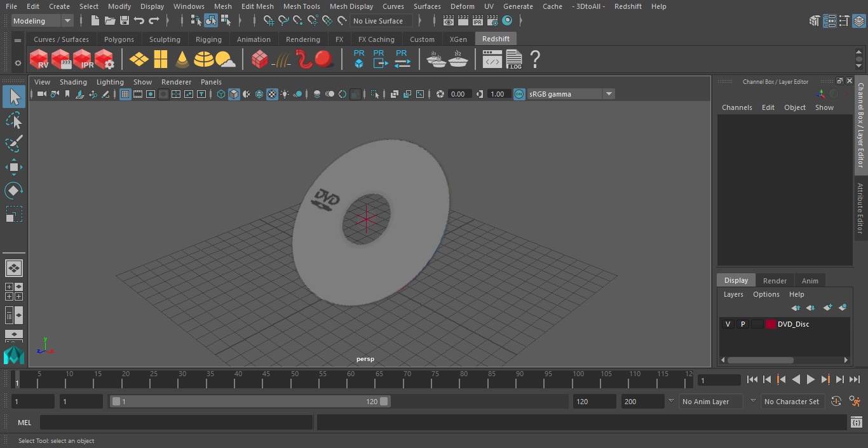Click the new scene icon
The image size is (868, 448).
(95, 21)
